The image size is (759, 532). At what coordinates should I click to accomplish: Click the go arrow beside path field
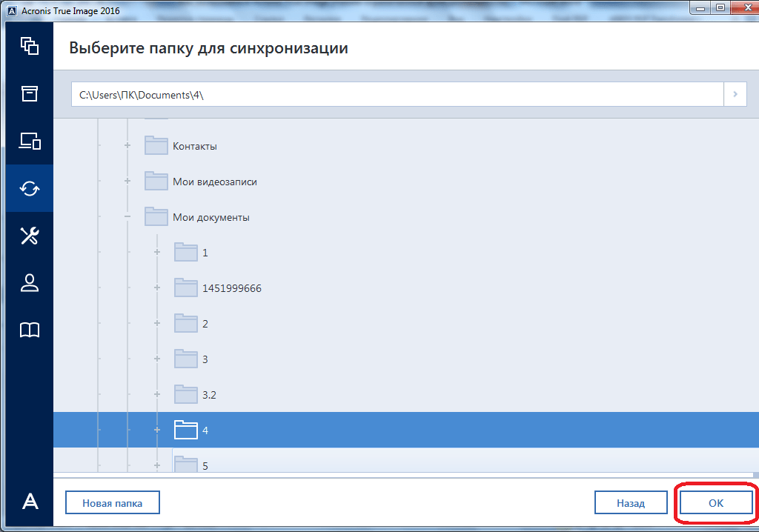point(735,95)
